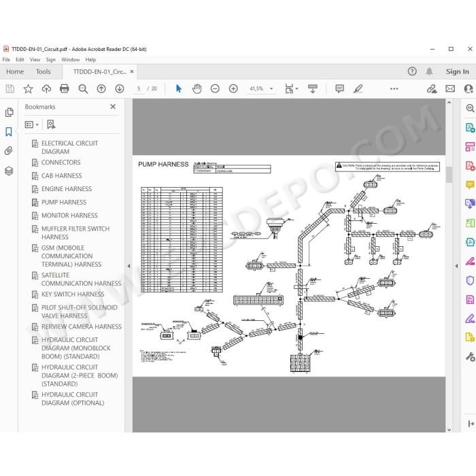The width and height of the screenshot is (476, 476).
Task: Send file by email envelope icon
Action: [x=450, y=88]
